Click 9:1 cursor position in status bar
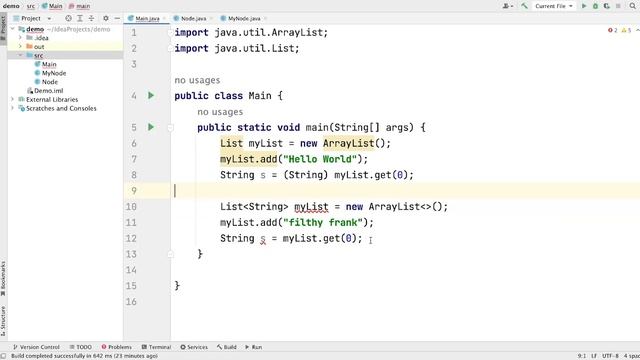The image size is (640, 360). [x=582, y=356]
